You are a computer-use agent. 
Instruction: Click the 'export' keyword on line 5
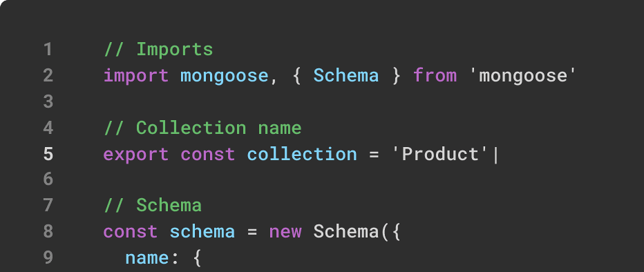click(136, 155)
